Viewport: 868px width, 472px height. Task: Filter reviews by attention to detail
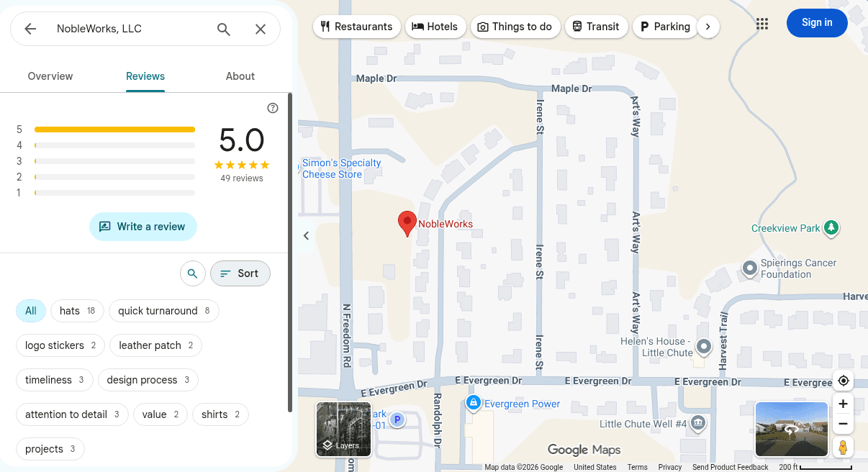tap(72, 414)
